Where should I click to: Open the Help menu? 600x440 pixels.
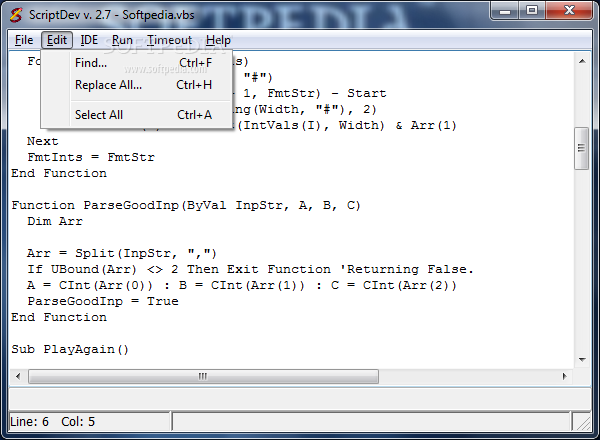[218, 40]
